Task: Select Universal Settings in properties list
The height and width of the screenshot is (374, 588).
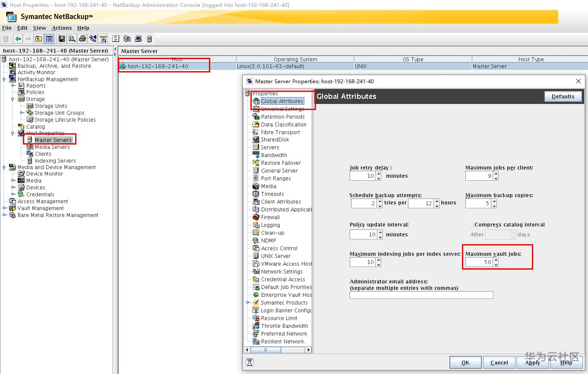Action: click(x=282, y=109)
